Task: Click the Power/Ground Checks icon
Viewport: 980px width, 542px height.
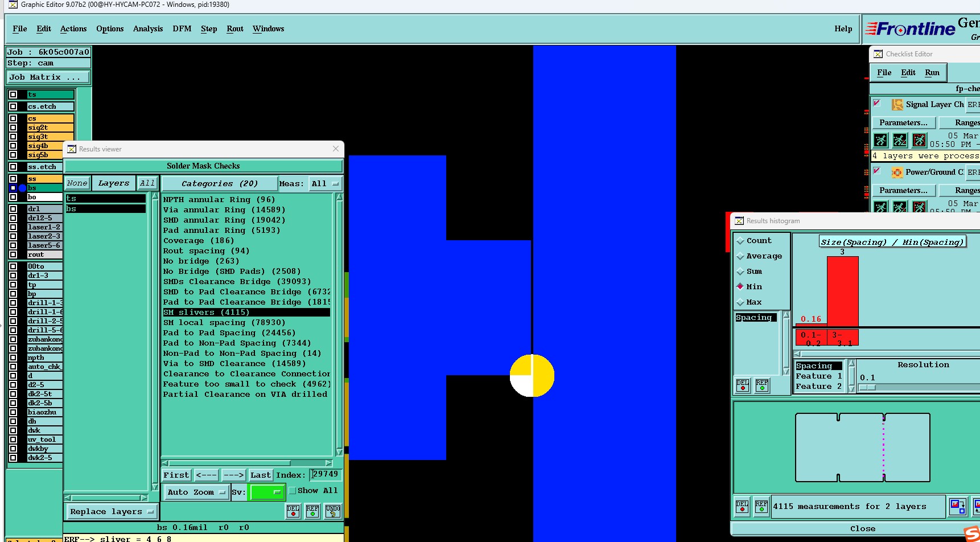Action: (x=897, y=173)
